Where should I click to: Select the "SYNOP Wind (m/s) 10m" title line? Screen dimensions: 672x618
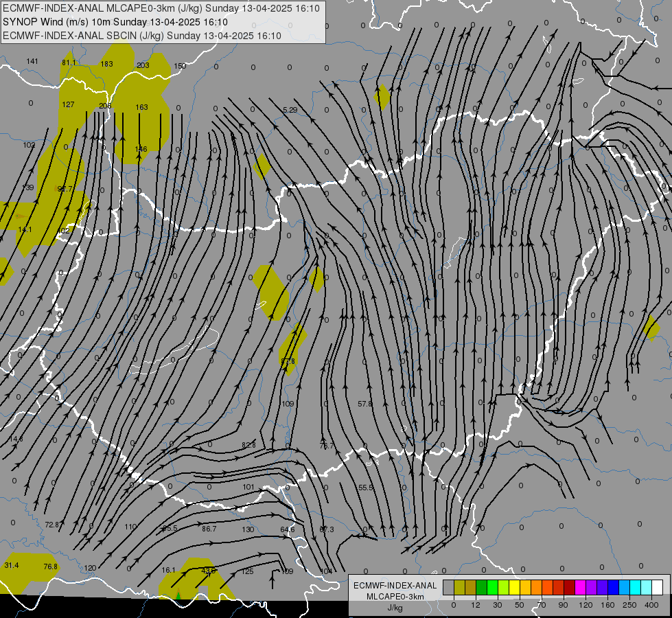coord(115,22)
